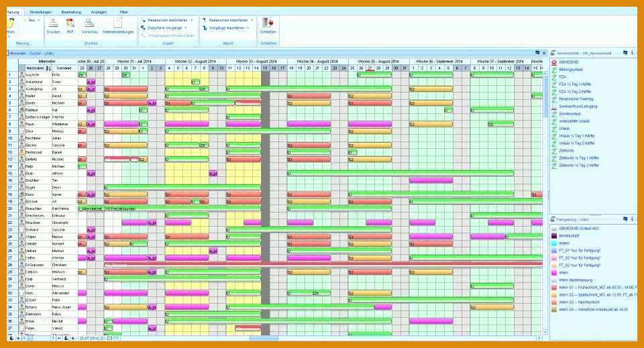
Task: Select the extern cyan color swatch
Action: [554, 243]
